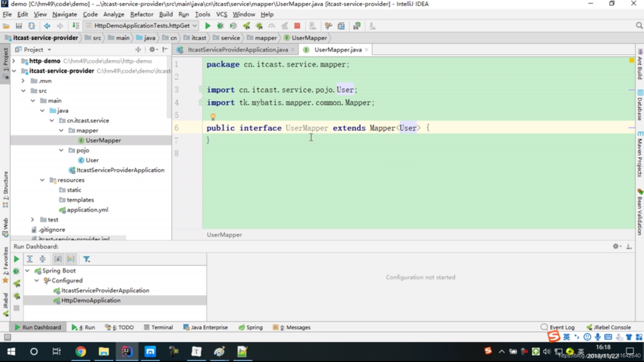Image resolution: width=644 pixels, height=362 pixels.
Task: Expand the test folder
Action: tap(32, 220)
